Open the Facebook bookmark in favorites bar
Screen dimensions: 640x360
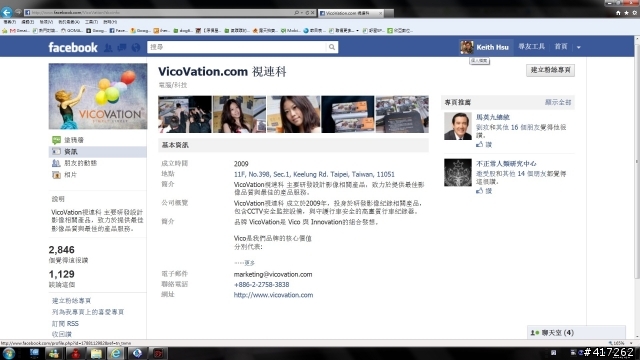(x=118, y=31)
